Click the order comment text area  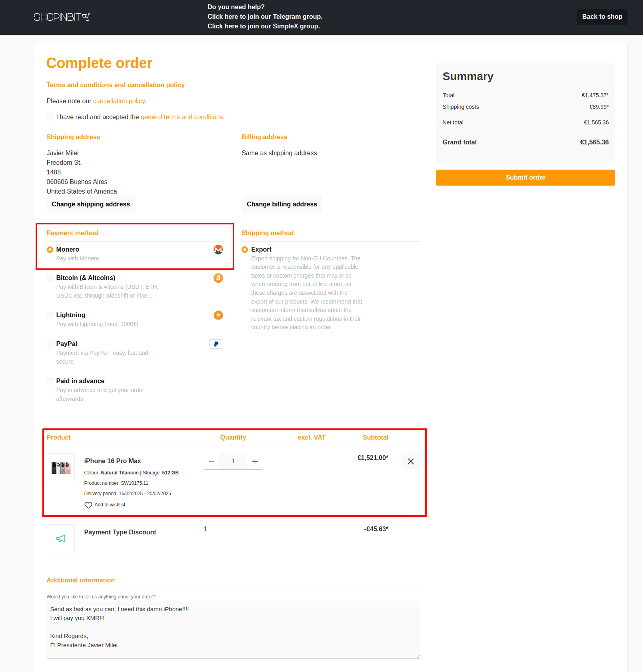[233, 630]
